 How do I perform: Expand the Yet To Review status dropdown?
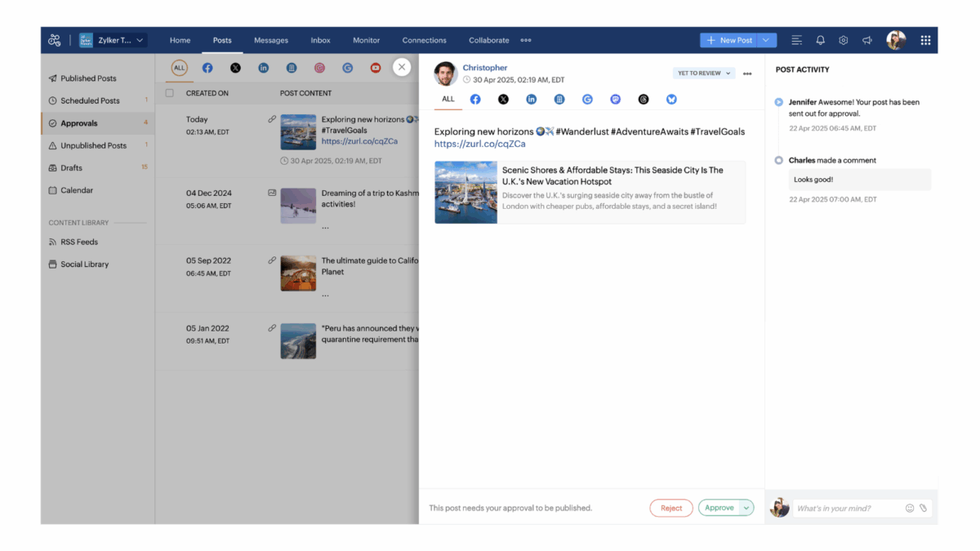click(704, 73)
